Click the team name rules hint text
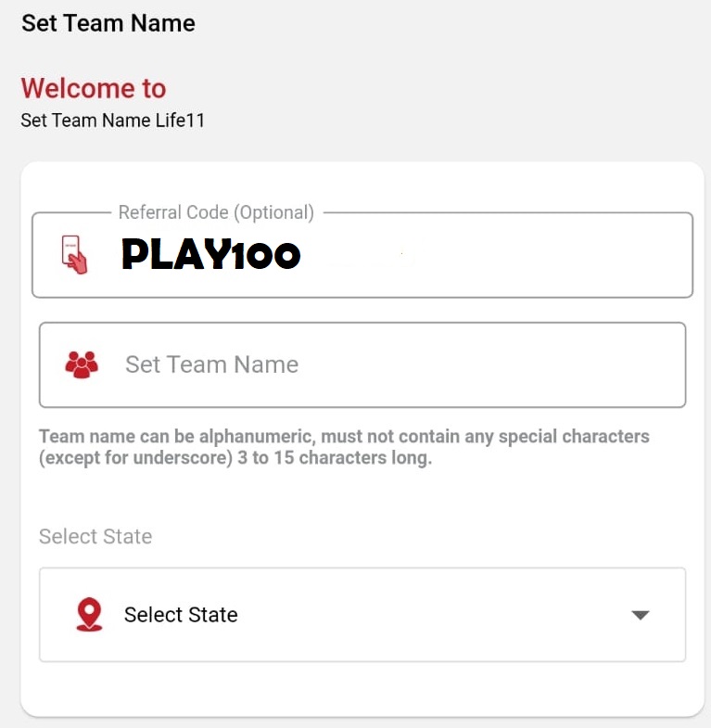Image resolution: width=711 pixels, height=728 pixels. 344,447
